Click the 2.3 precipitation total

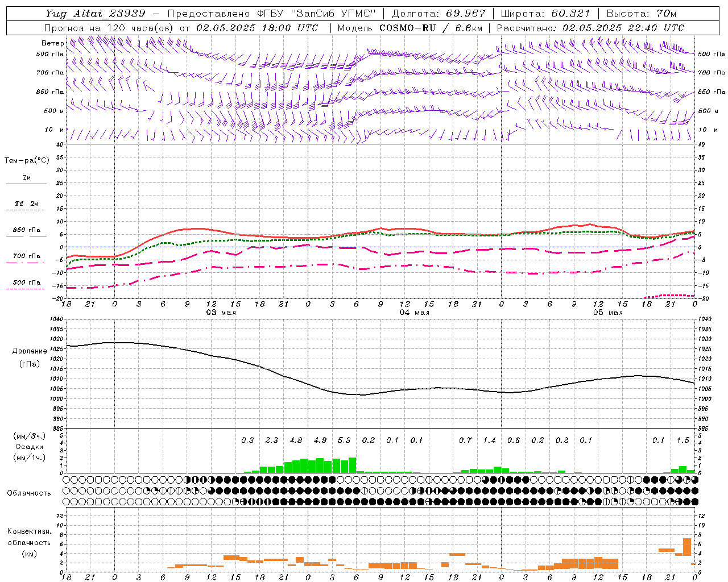tap(272, 440)
